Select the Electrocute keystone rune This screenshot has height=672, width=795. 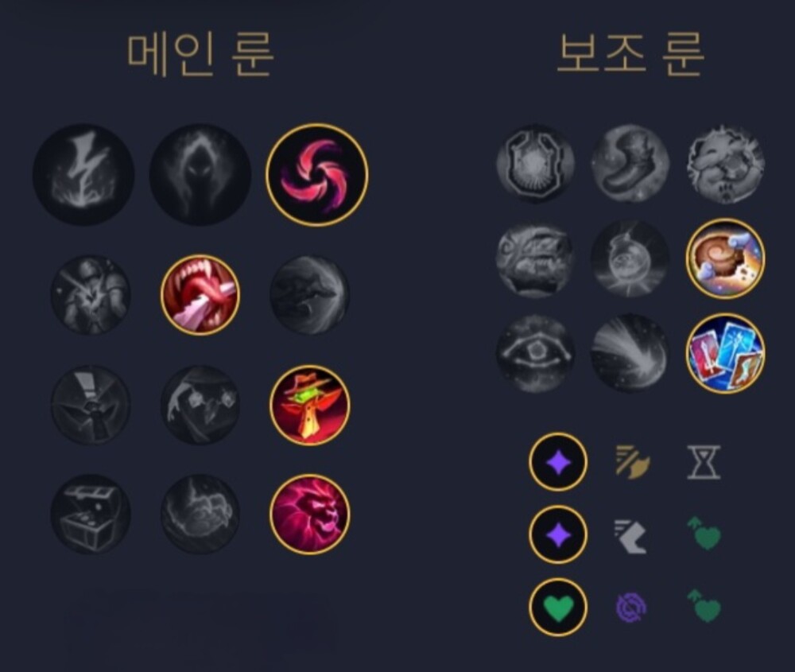click(x=83, y=175)
